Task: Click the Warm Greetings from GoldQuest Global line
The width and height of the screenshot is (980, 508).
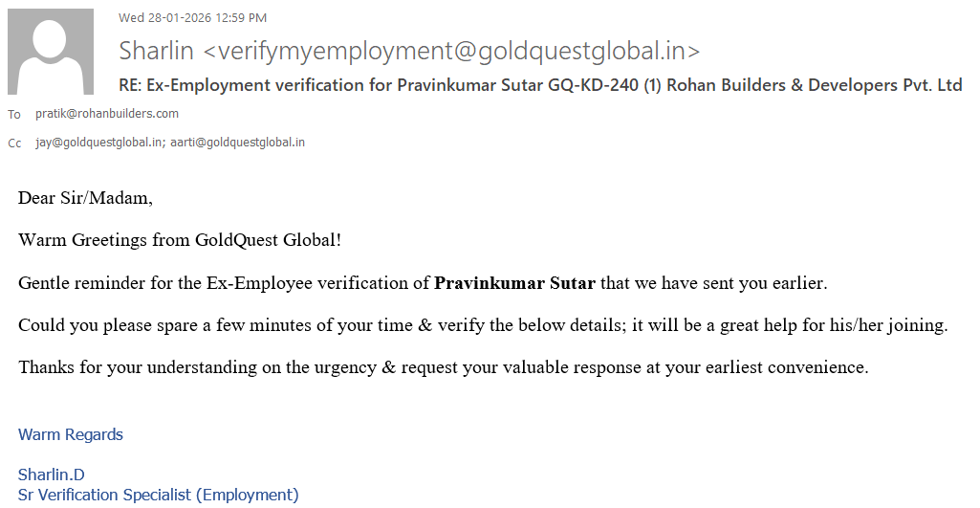Action: click(x=180, y=240)
